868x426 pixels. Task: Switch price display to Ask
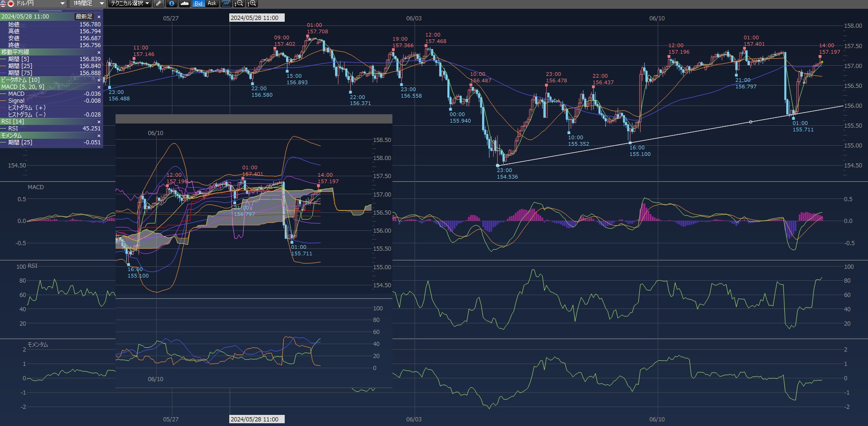tap(212, 4)
